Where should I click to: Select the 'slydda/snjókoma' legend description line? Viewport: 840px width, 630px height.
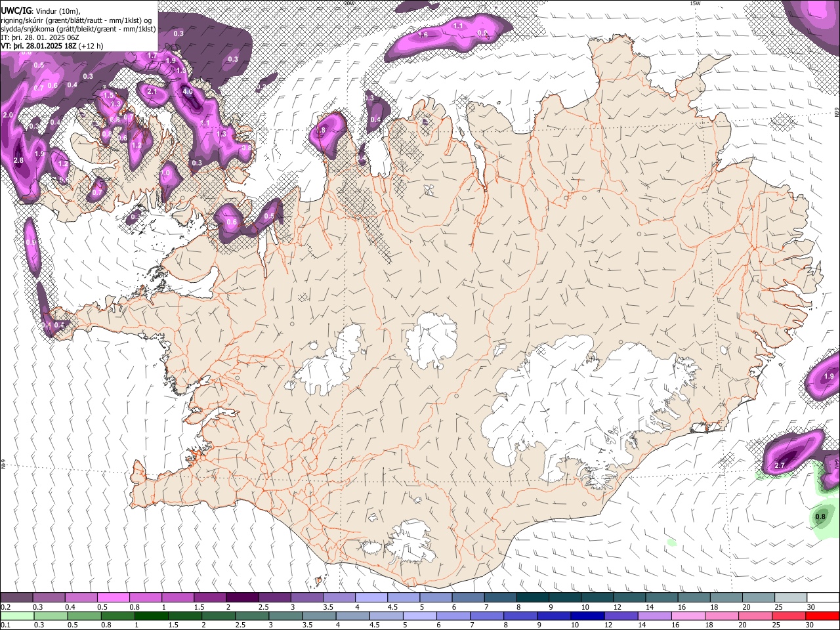(x=78, y=29)
